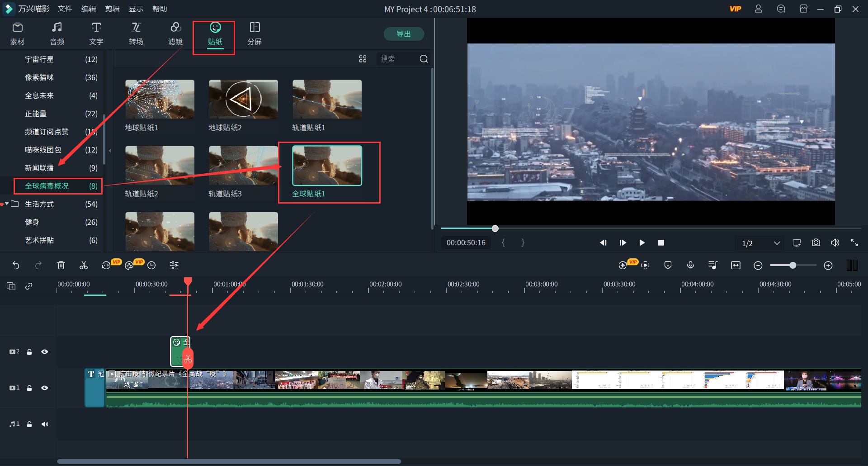The height and width of the screenshot is (466, 868).
Task: Switch sticker view to grid layout
Action: [x=363, y=59]
